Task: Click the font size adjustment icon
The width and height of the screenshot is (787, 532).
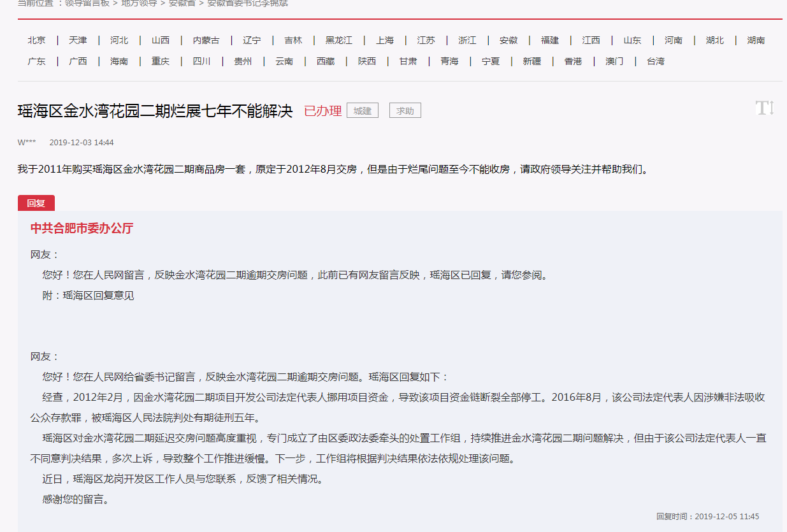Action: [764, 108]
